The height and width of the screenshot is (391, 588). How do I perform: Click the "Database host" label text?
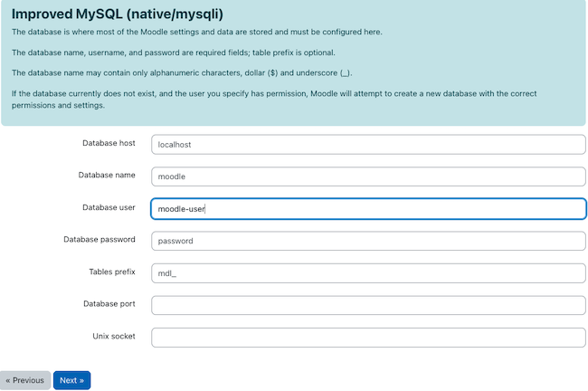coord(109,143)
